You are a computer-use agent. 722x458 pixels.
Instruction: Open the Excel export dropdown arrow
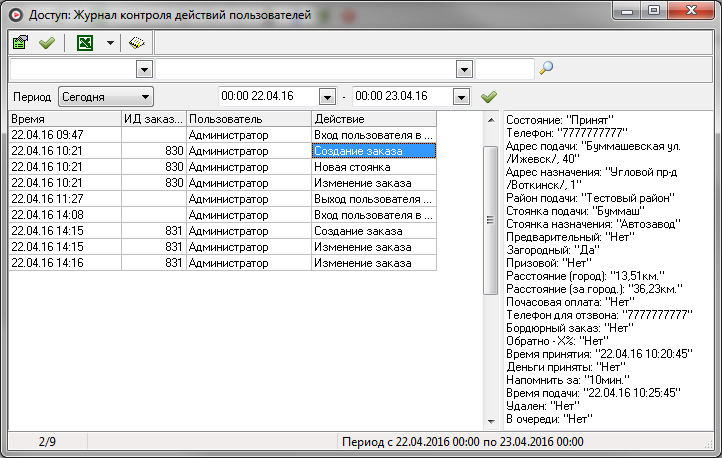[x=109, y=43]
